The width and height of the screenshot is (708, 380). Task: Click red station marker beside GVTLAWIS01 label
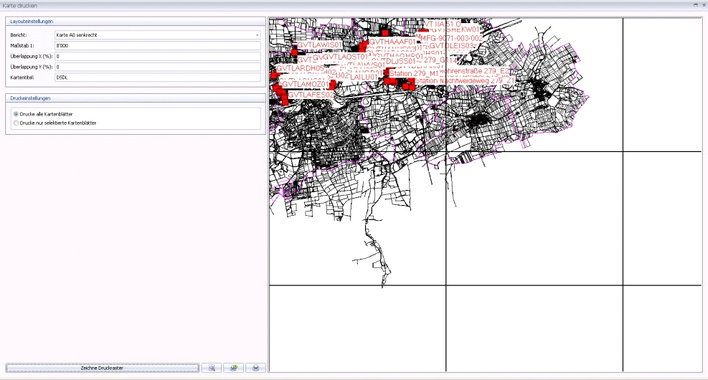(294, 52)
